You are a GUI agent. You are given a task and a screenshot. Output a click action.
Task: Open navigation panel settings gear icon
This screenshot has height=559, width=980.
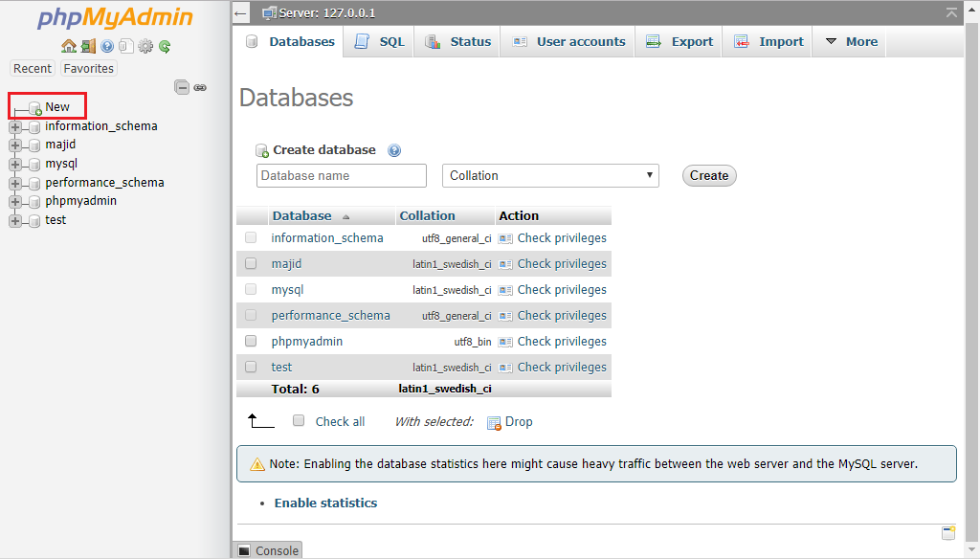145,46
